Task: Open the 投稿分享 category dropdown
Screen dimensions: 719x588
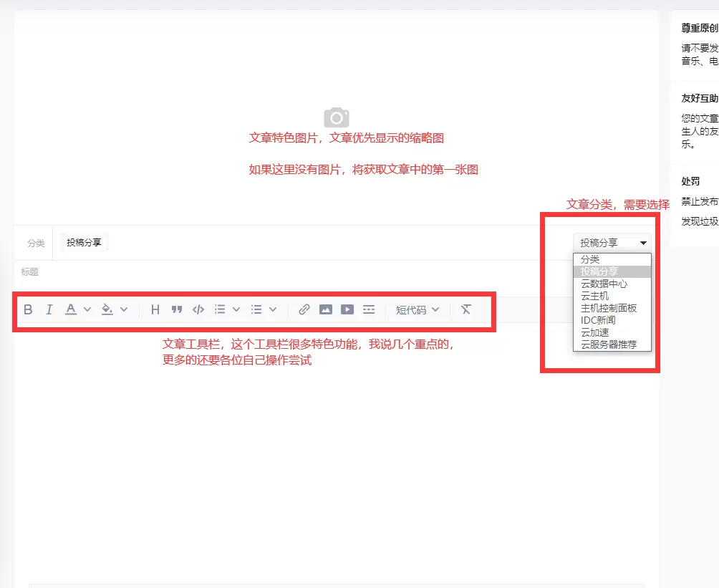Action: point(612,241)
